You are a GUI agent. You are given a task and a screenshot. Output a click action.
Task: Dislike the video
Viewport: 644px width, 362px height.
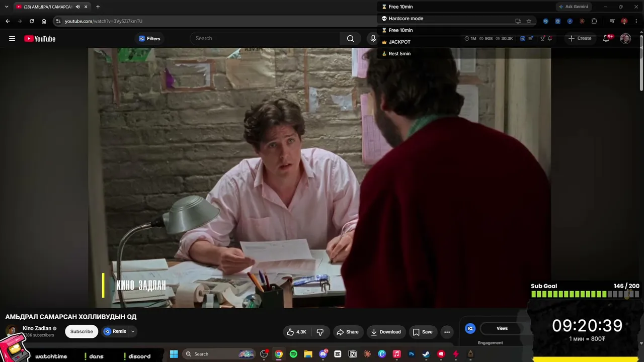[320, 332]
